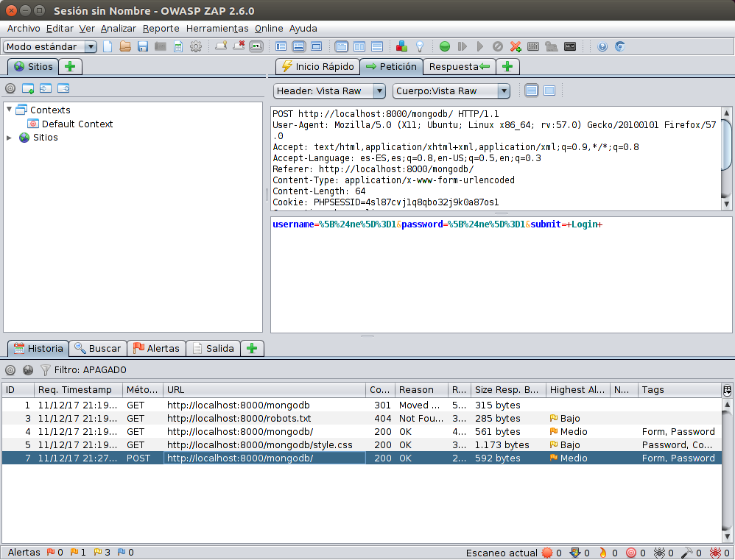Add a tab next to Respuesta
Viewport: 735px width, 560px height.
coord(507,66)
